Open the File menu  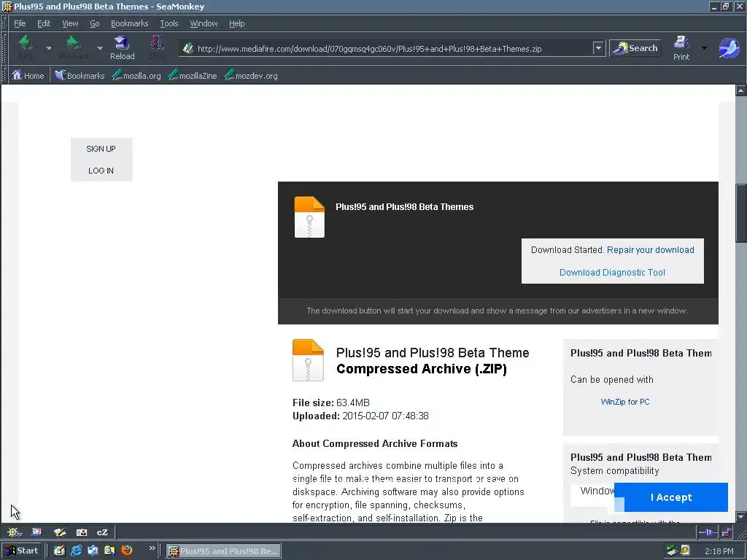pyautogui.click(x=20, y=23)
